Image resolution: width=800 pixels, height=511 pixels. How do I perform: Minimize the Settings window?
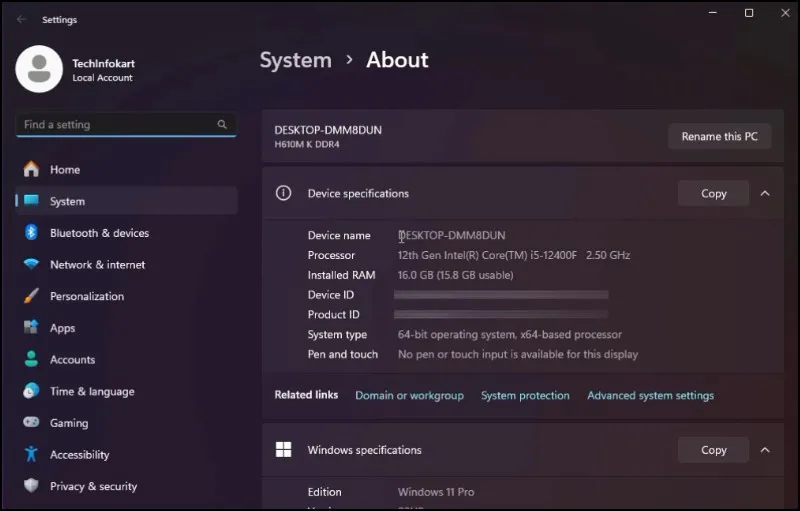click(x=713, y=13)
